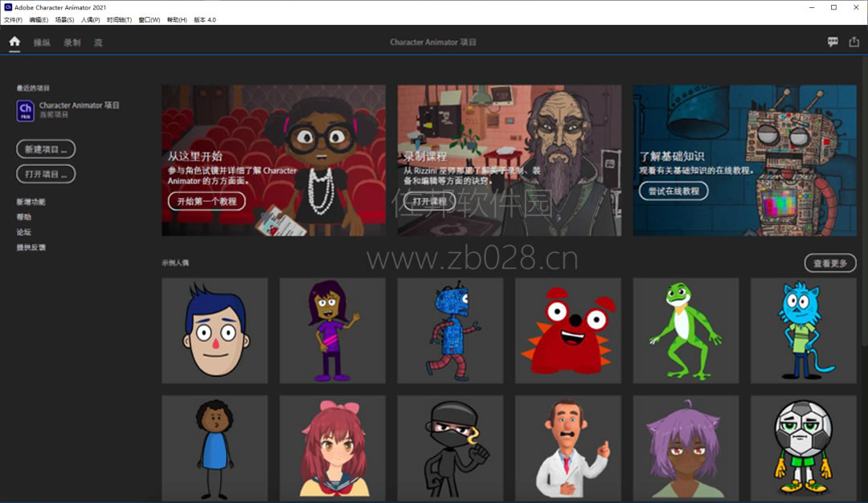Click the 打开项目... button
868x503 pixels.
(46, 174)
